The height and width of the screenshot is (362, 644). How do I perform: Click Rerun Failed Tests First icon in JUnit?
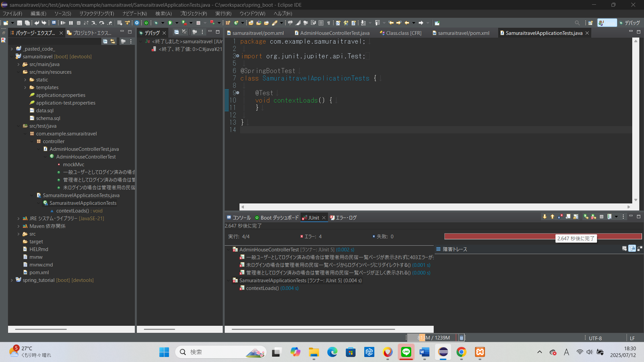[x=593, y=217]
